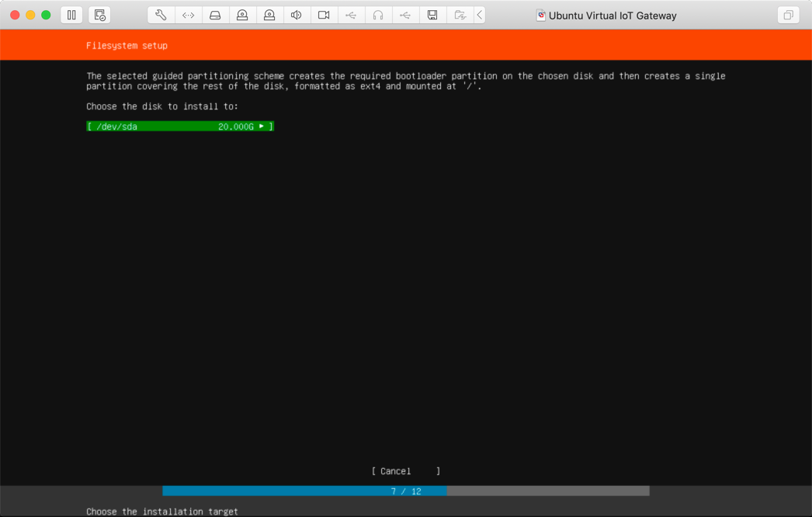Click the hard disk device icon

[215, 15]
